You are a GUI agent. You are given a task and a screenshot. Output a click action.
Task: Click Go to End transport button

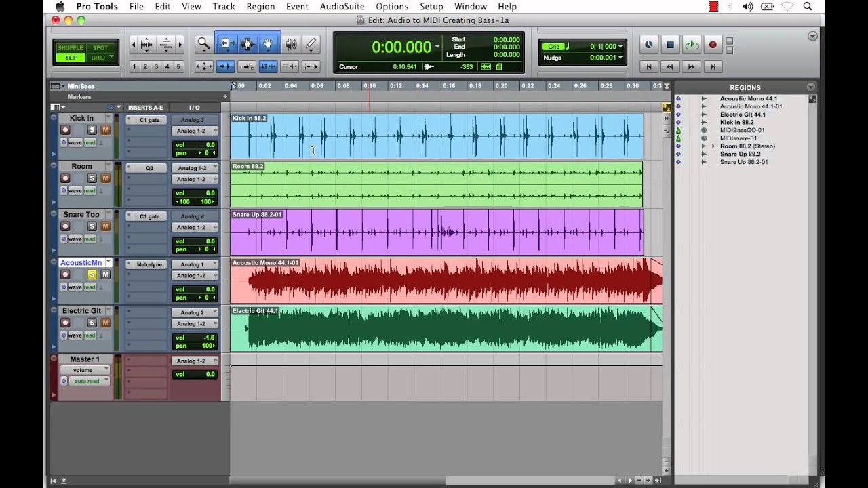[712, 66]
